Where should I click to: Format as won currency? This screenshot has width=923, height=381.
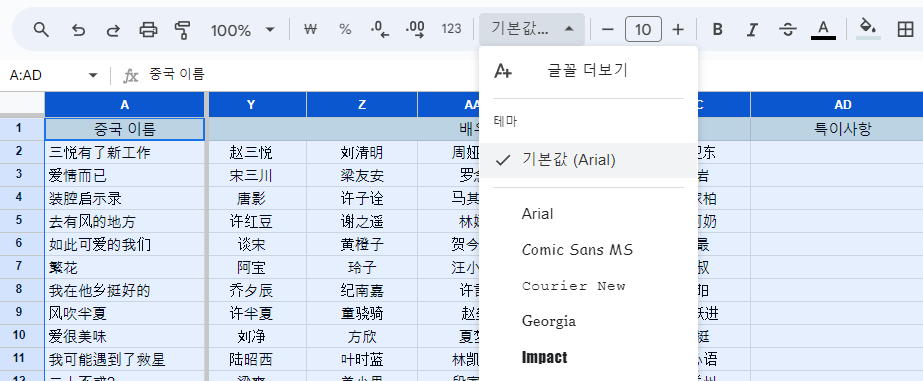(311, 29)
